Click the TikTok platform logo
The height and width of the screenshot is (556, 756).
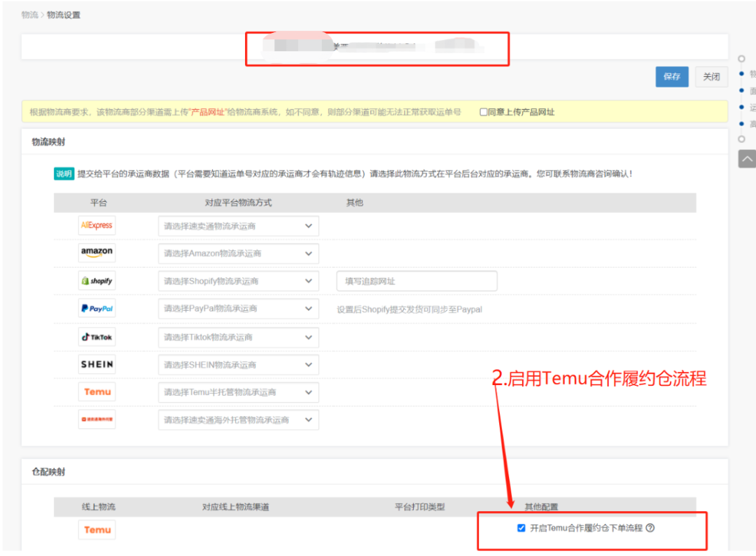[x=97, y=337]
